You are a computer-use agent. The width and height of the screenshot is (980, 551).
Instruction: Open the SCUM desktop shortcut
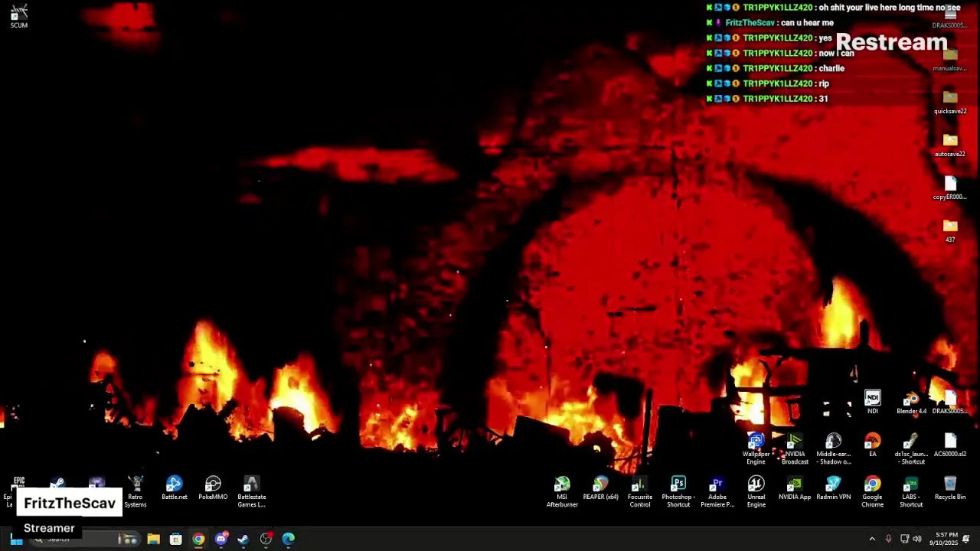pos(19,16)
